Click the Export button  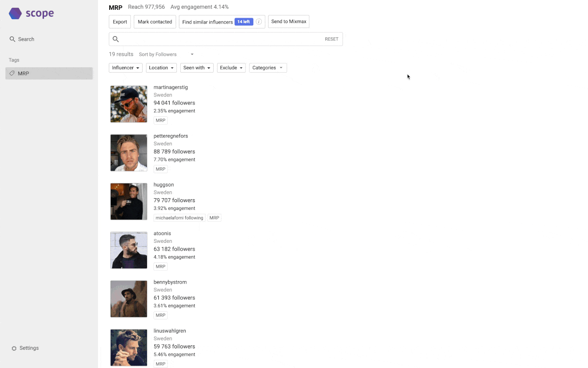(120, 22)
